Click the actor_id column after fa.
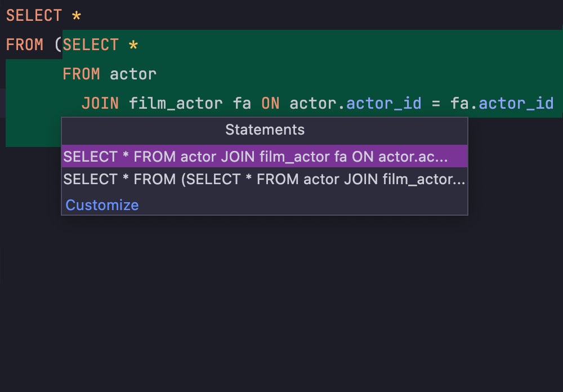 pyautogui.click(x=516, y=103)
